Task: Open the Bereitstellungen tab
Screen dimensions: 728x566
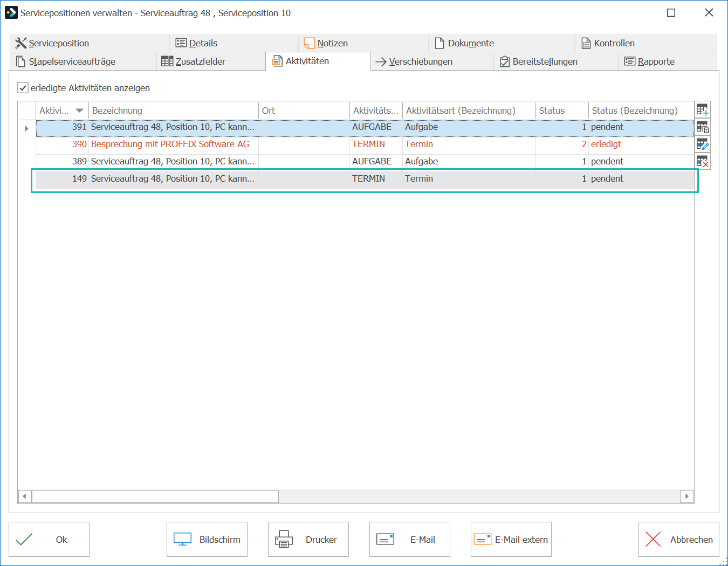Action: click(556, 61)
